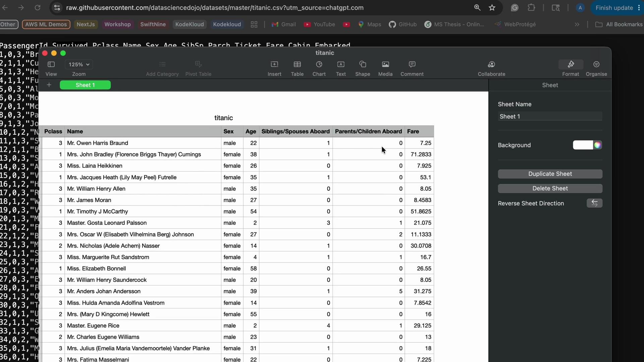This screenshot has height=362, width=644.
Task: Open the MS Thesis bookmark
Action: (x=454, y=24)
